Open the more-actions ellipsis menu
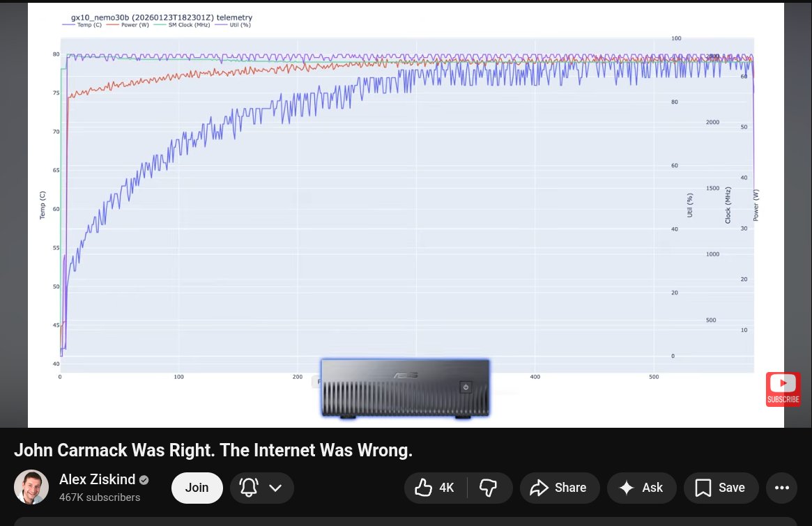This screenshot has height=526, width=812. (x=781, y=488)
